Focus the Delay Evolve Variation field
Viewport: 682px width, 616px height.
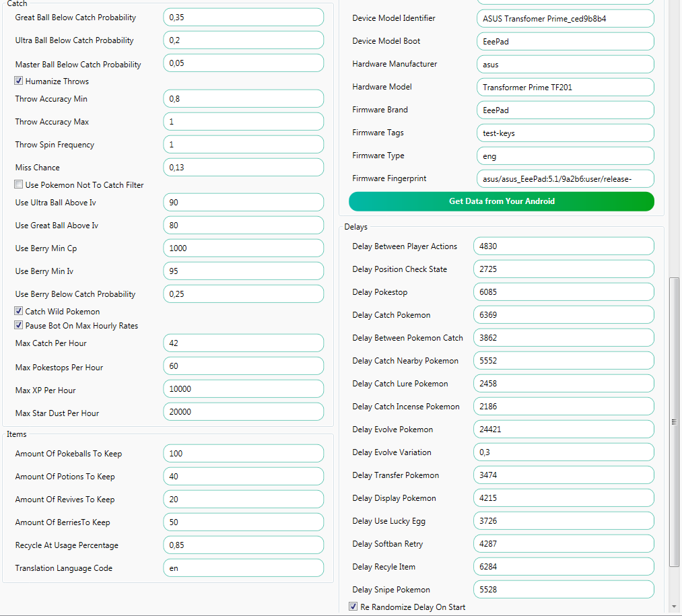(x=564, y=452)
